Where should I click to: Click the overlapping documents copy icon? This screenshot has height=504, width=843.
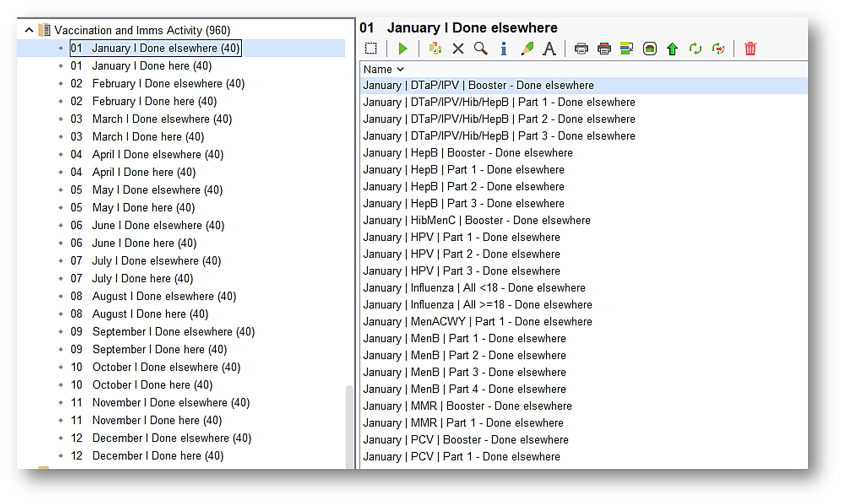click(x=435, y=49)
